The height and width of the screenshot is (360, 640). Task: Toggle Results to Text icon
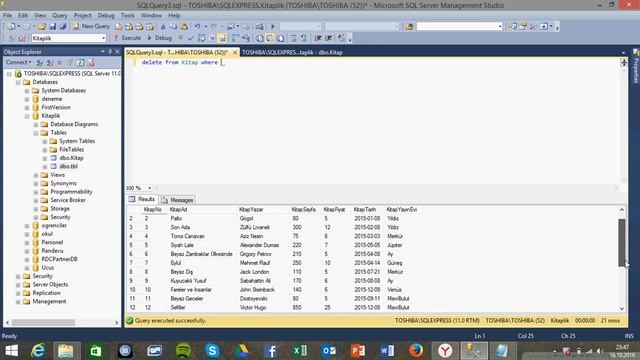[260, 38]
